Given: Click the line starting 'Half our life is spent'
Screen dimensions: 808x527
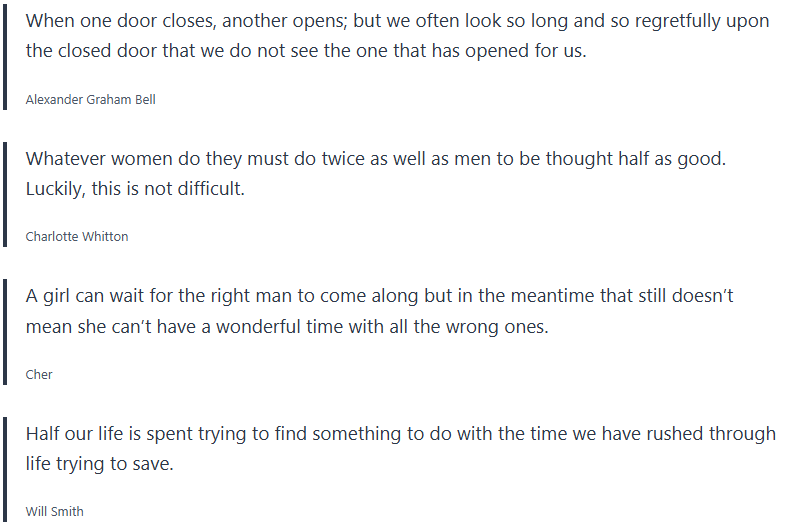Looking at the screenshot, I should click(x=400, y=434).
